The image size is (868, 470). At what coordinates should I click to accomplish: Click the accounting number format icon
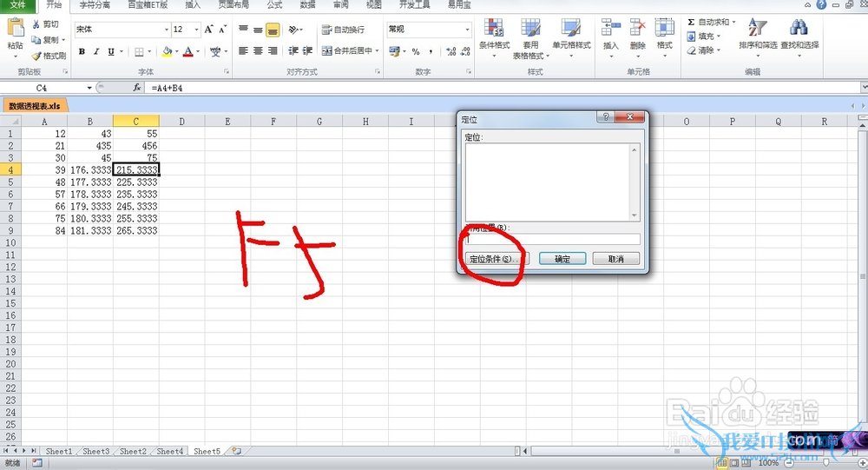[394, 51]
